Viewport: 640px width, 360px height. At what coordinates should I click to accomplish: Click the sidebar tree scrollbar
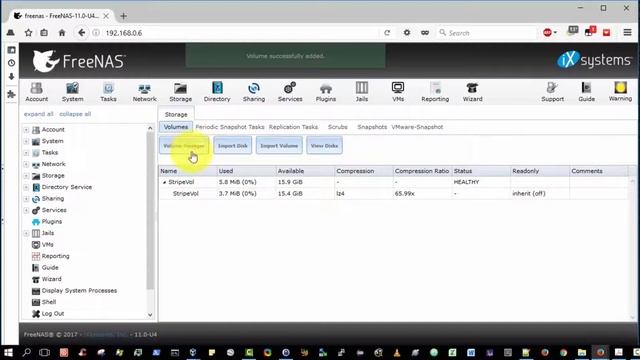(150, 210)
